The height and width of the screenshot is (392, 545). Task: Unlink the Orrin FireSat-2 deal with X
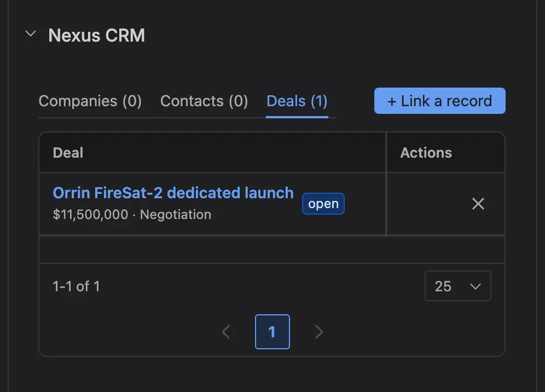pos(478,204)
